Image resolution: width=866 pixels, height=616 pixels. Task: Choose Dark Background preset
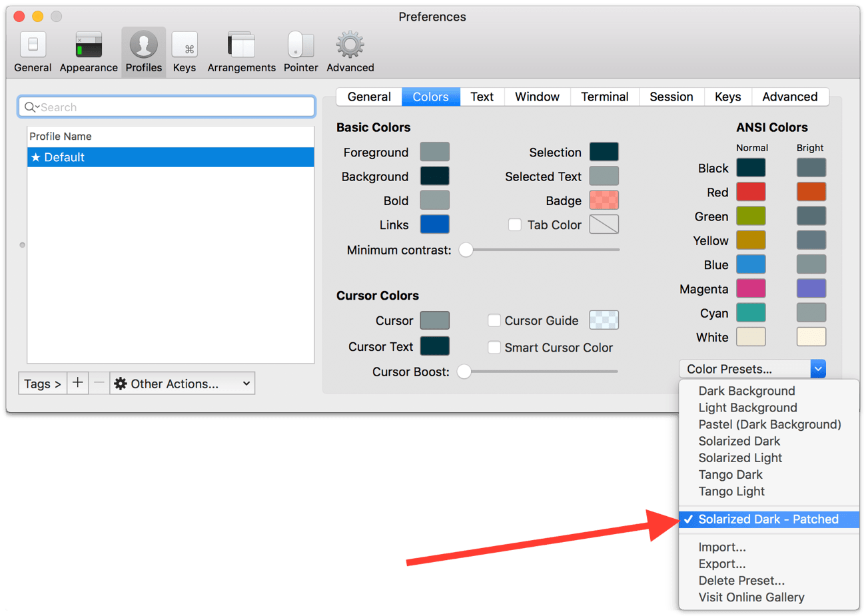[769, 391]
